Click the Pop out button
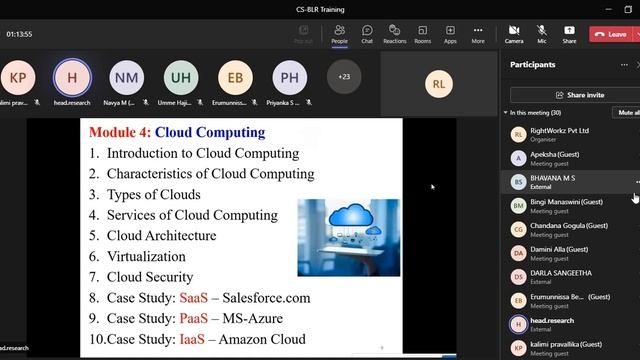The image size is (640, 360). [303, 34]
